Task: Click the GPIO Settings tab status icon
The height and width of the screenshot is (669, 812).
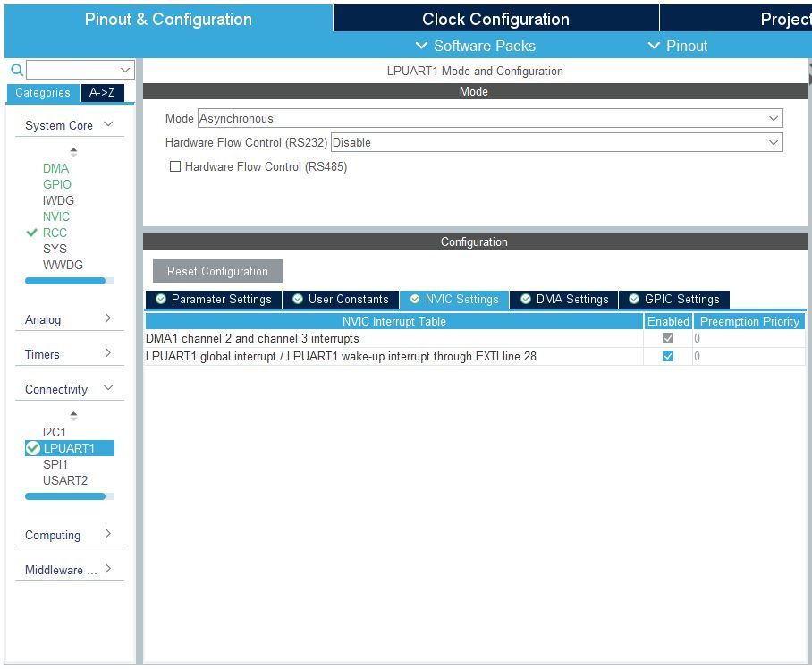Action: (634, 299)
